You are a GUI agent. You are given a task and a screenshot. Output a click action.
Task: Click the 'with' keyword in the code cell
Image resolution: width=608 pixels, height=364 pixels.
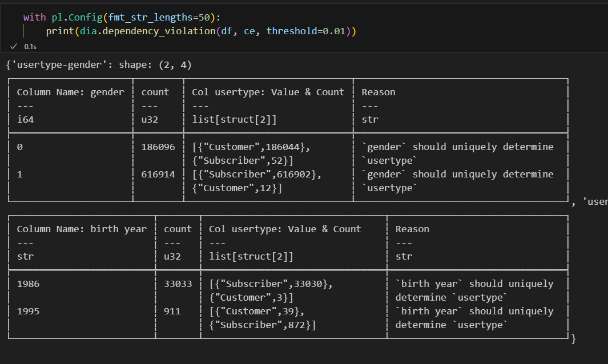click(34, 18)
